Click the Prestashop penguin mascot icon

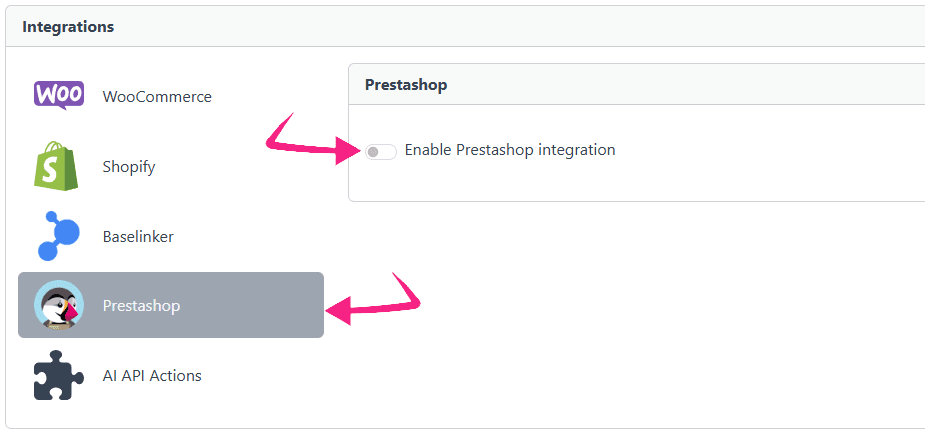[x=59, y=305]
